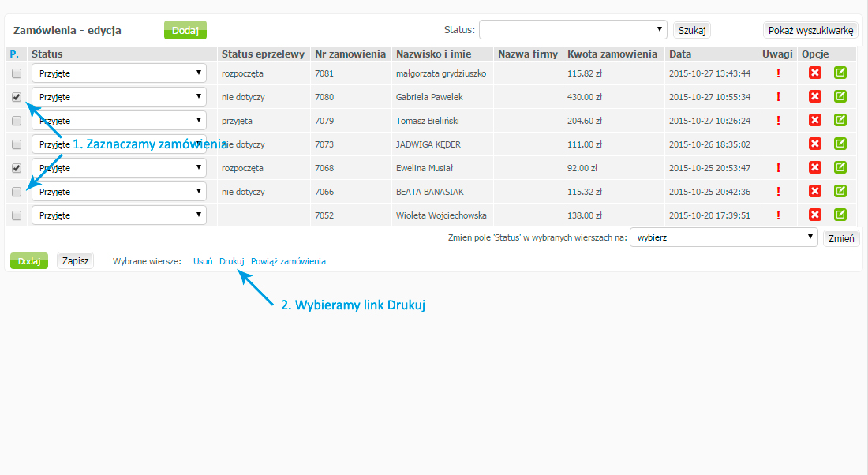
Task: Click the 'przyjęta' eprzelewy status cell
Action: coord(237,121)
